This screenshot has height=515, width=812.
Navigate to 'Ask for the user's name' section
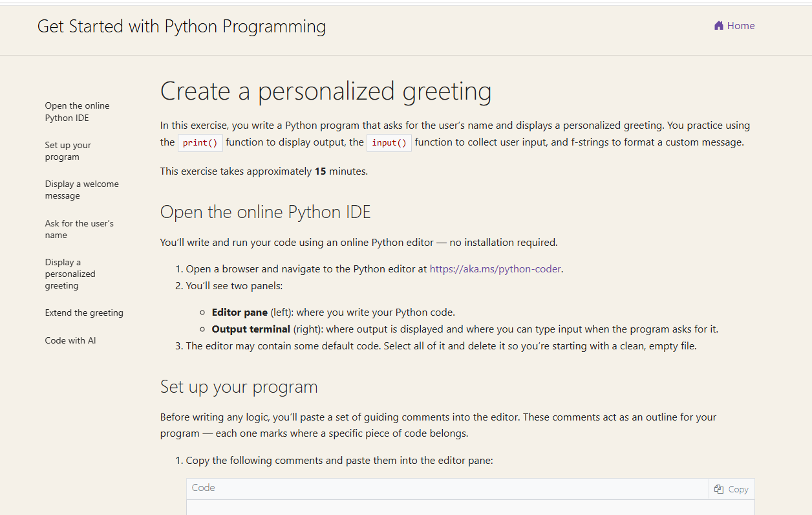click(80, 229)
